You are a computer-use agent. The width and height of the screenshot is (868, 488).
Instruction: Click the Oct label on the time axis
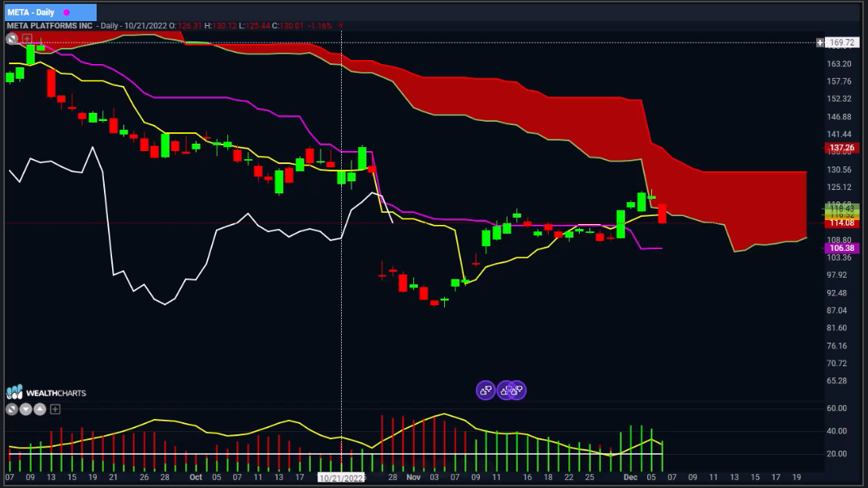pos(196,477)
